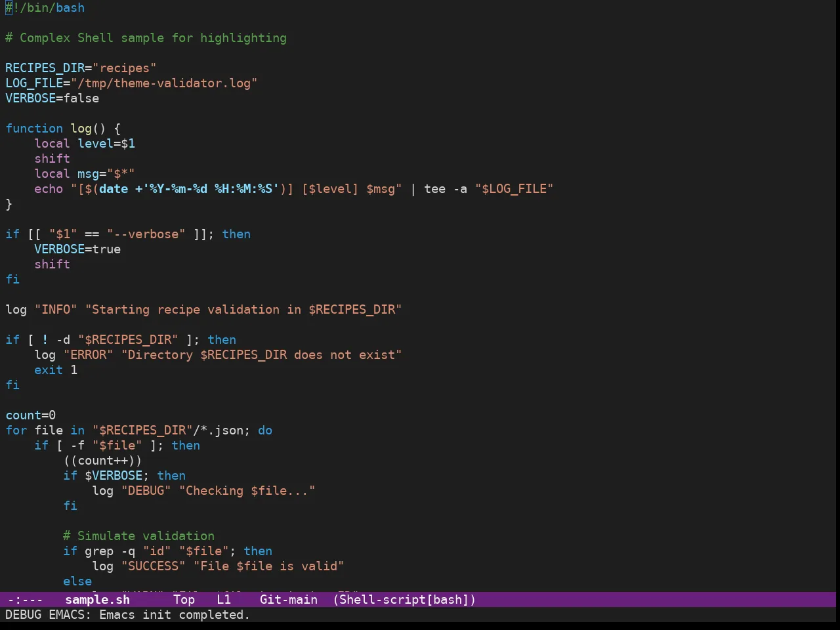Click the VERBOSE=true assignment
Image resolution: width=840 pixels, height=630 pixels.
77,249
